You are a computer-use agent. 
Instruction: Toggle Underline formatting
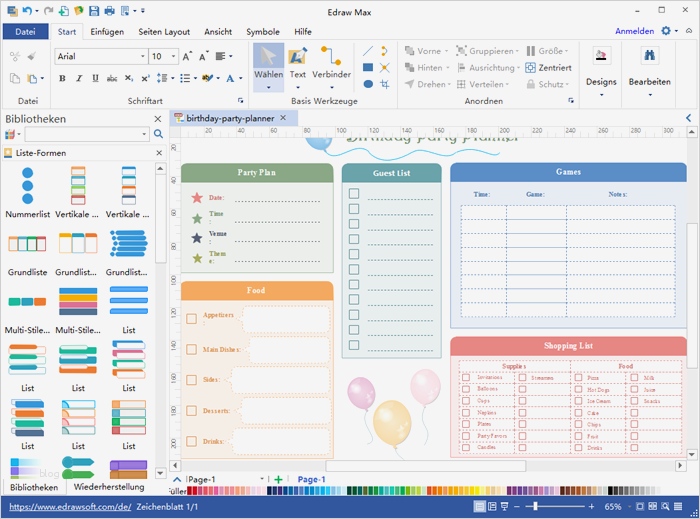pos(95,79)
